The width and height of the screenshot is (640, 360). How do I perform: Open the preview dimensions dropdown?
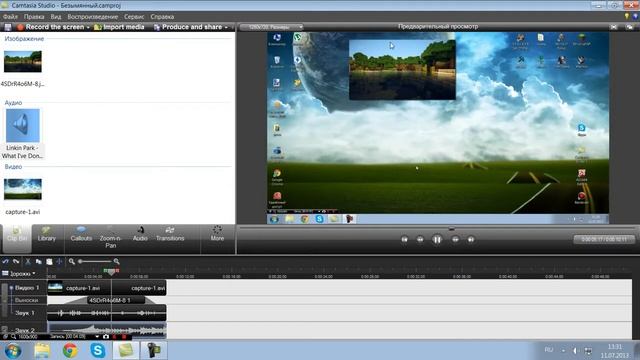pos(271,27)
